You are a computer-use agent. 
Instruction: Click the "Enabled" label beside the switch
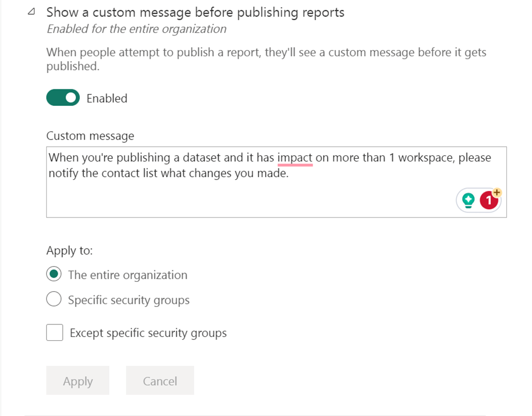click(x=107, y=99)
